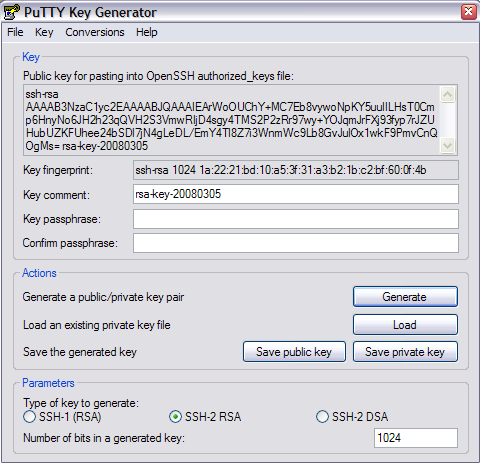Click the 'Type of key to generate:' label
Viewport: 480px width, 463px height.
[x=81, y=403]
